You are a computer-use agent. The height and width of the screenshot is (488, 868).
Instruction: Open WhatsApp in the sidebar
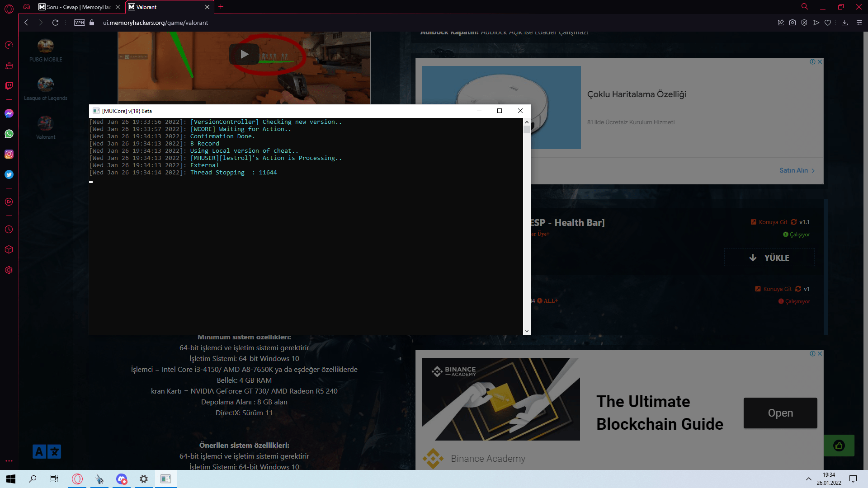[9, 134]
